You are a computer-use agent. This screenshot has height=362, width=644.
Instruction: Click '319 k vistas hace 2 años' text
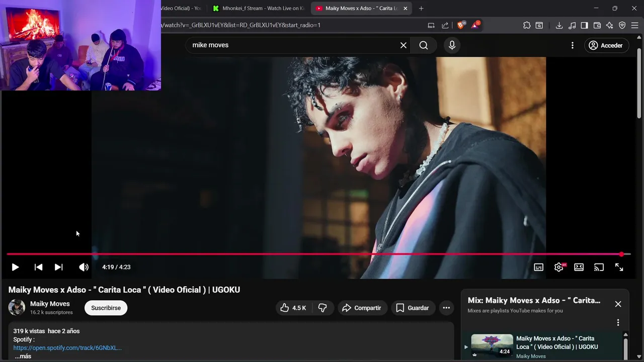[46, 331]
